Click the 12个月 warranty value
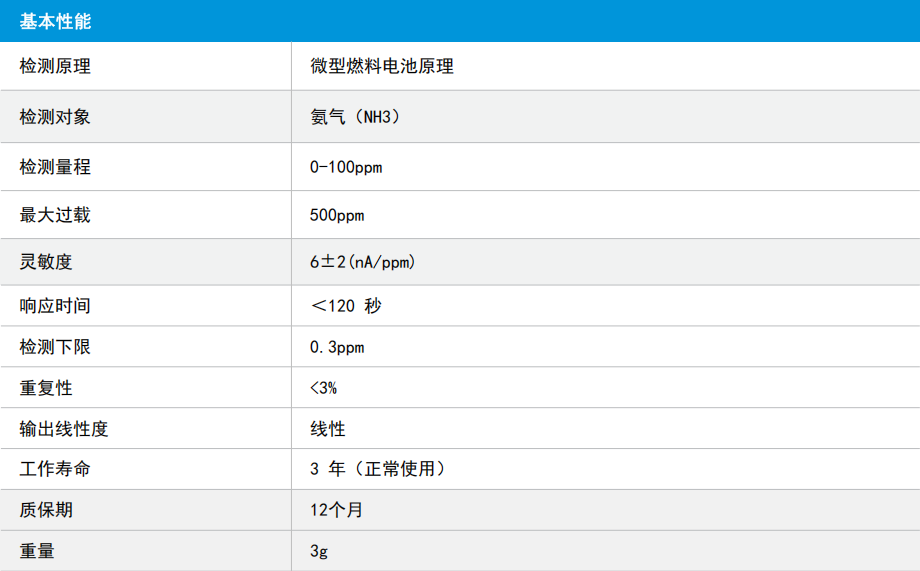920x571 pixels. coord(337,510)
